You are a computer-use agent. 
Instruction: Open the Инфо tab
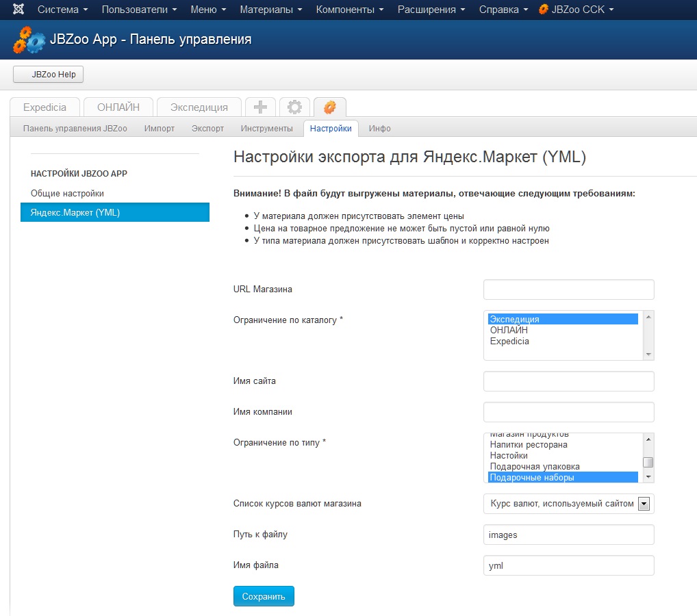[379, 129]
